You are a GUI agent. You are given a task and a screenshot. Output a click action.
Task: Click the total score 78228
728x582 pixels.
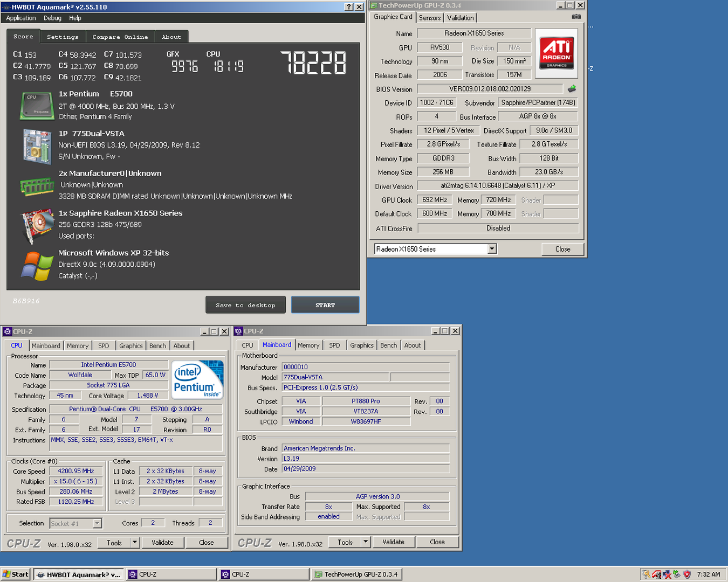(x=313, y=63)
